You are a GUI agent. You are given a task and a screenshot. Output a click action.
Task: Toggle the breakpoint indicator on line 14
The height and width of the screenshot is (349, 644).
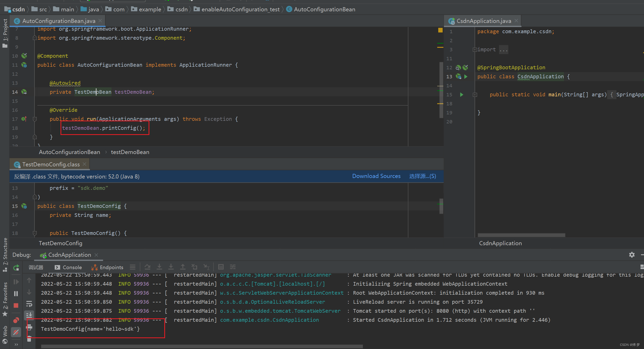[24, 91]
